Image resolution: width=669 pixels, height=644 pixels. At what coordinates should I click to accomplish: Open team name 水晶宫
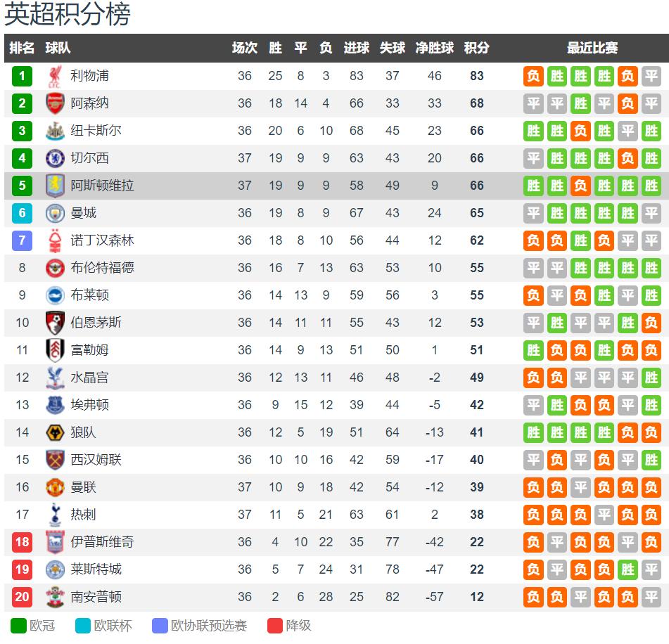click(89, 378)
